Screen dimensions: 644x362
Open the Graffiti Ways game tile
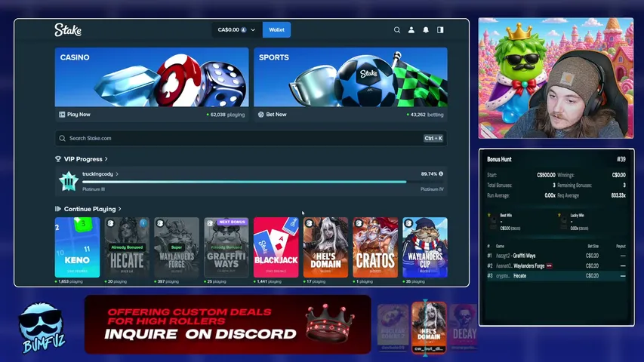(226, 247)
